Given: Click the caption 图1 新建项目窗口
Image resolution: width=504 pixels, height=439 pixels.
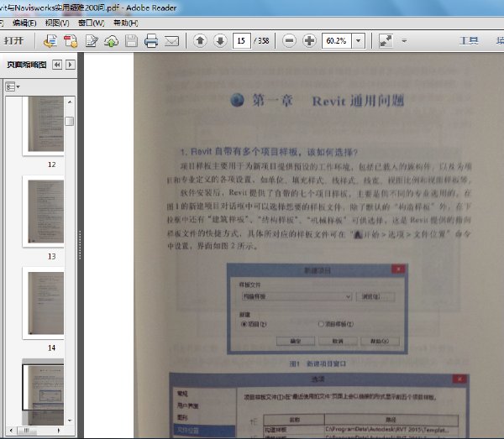Looking at the screenshot, I should click(x=318, y=363).
